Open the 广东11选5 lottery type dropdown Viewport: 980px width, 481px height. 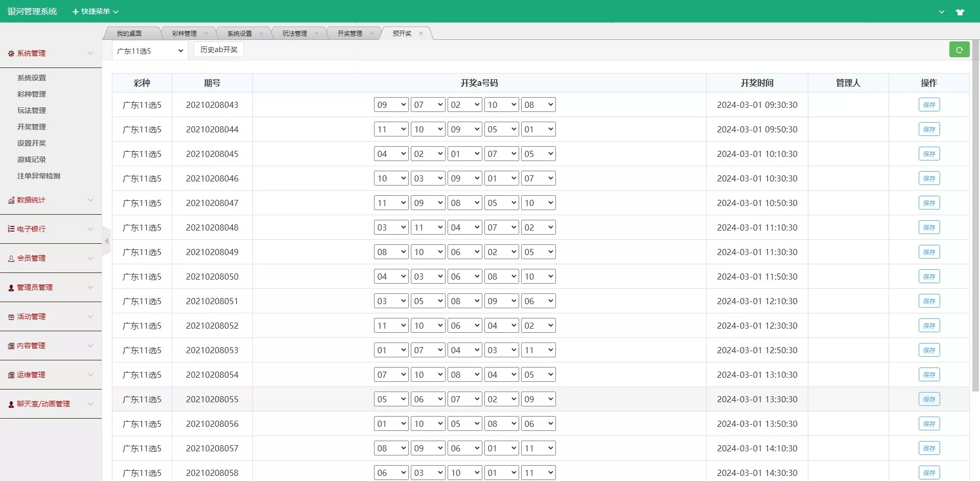pos(150,51)
